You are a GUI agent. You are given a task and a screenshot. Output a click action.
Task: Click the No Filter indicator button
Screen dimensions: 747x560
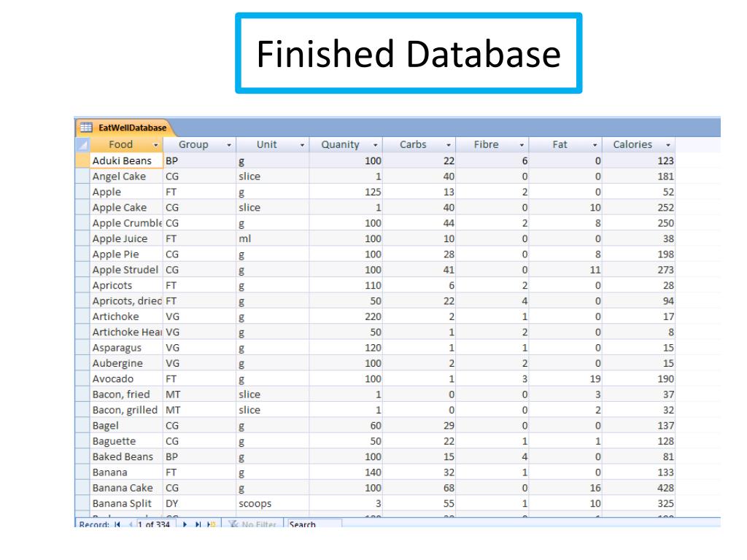coord(252,524)
